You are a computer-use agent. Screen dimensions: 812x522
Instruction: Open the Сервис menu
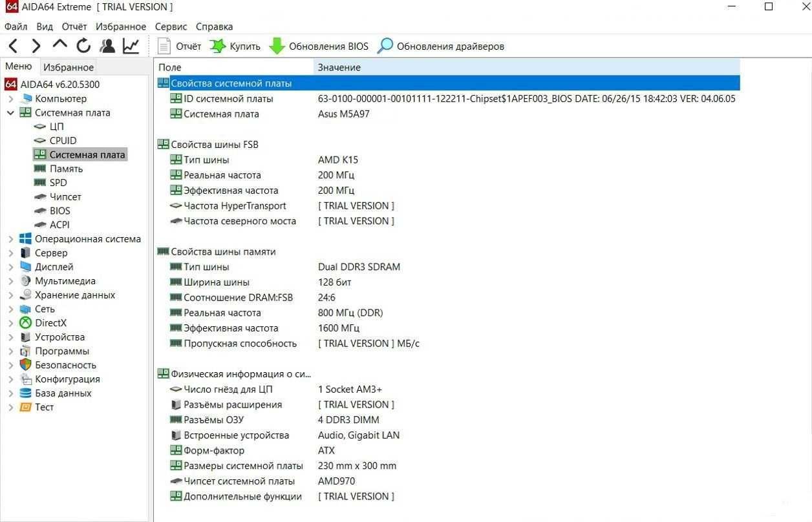click(171, 26)
